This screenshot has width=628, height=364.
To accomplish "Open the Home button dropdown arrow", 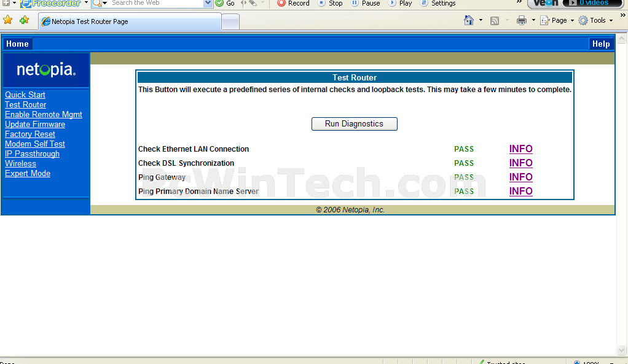I will point(481,20).
